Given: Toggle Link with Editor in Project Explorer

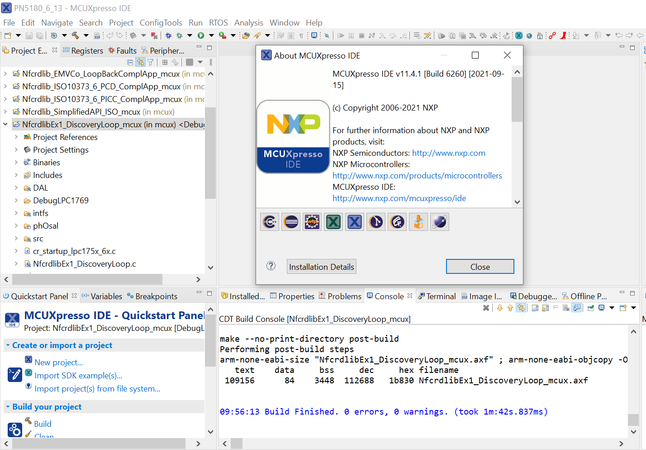Looking at the screenshot, I should pyautogui.click(x=140, y=62).
